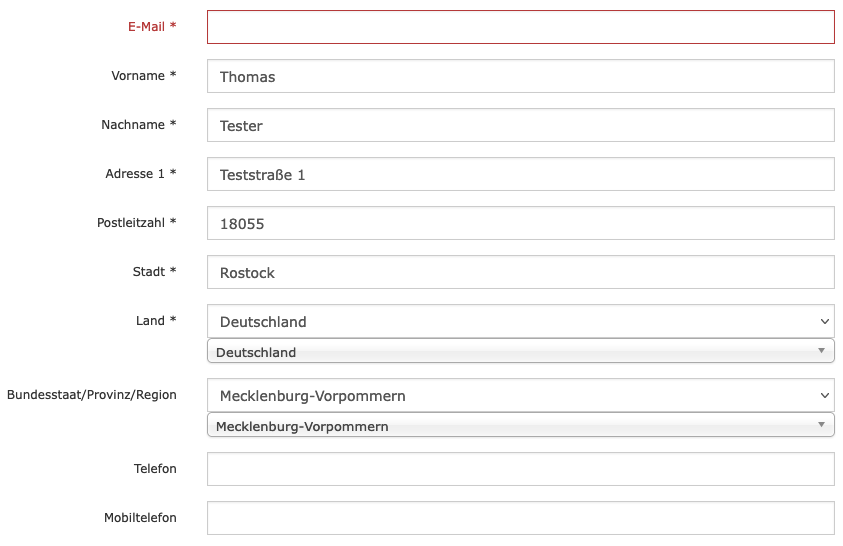Click the small triangle on the Deutschland combo

click(x=821, y=351)
